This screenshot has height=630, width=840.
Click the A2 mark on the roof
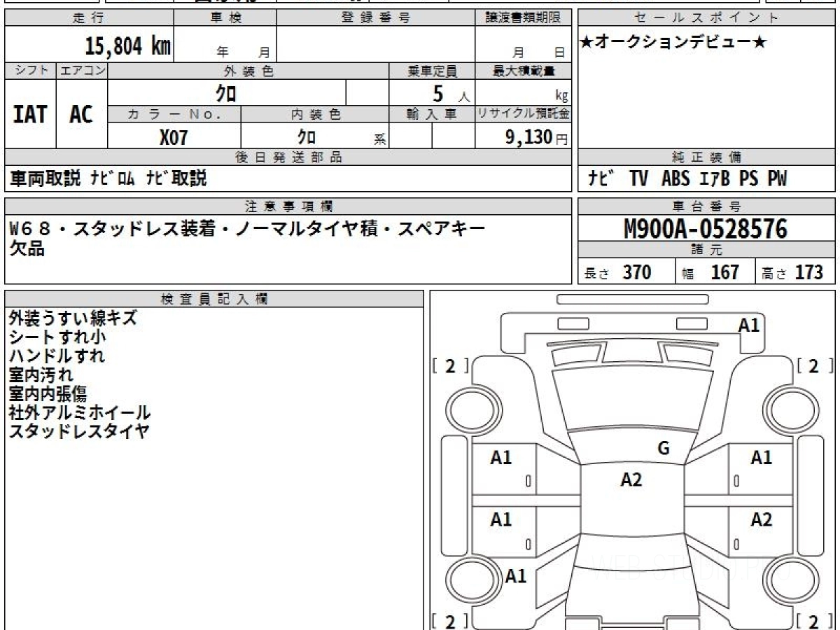(631, 479)
